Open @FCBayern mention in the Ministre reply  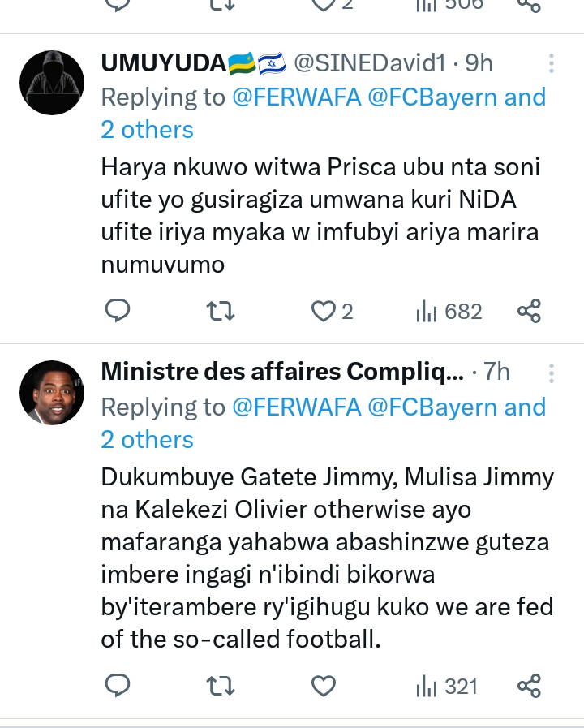(x=432, y=407)
